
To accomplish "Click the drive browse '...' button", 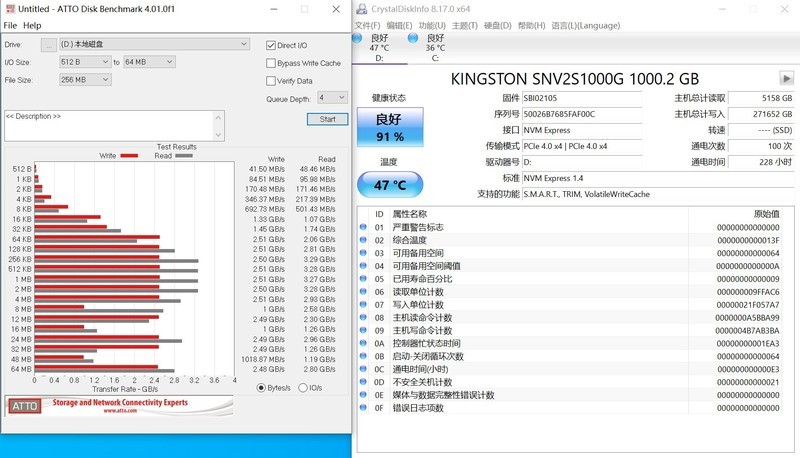I will coord(48,45).
